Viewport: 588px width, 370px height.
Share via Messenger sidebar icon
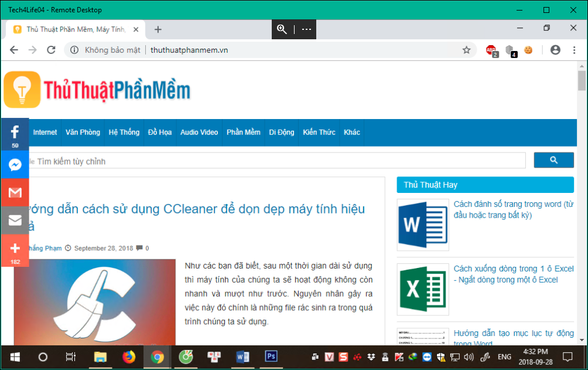pyautogui.click(x=15, y=165)
